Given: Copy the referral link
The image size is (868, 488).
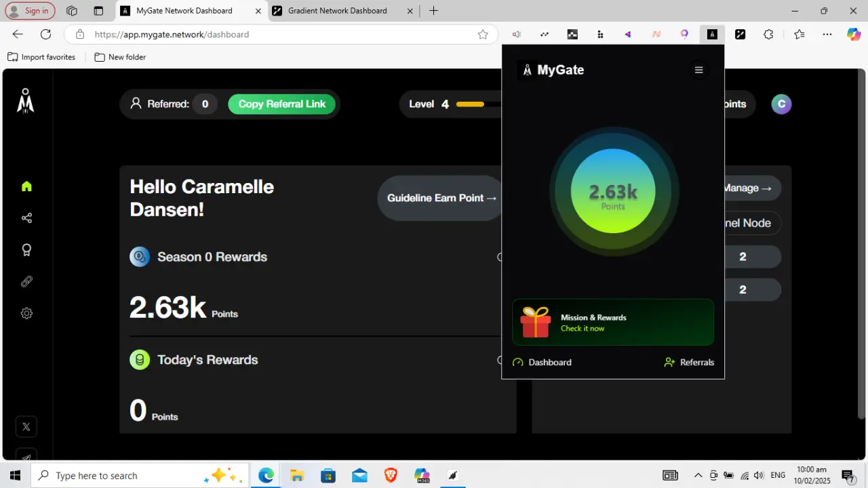Looking at the screenshot, I should coord(281,104).
